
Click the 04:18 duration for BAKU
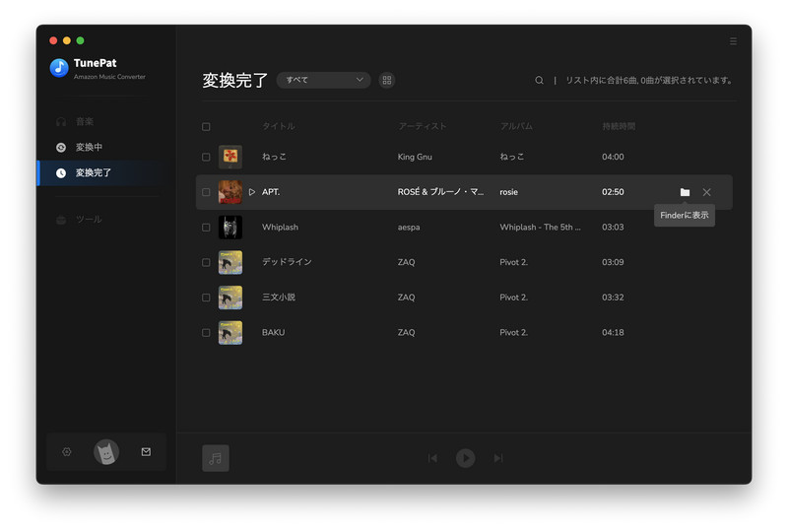[x=613, y=332]
